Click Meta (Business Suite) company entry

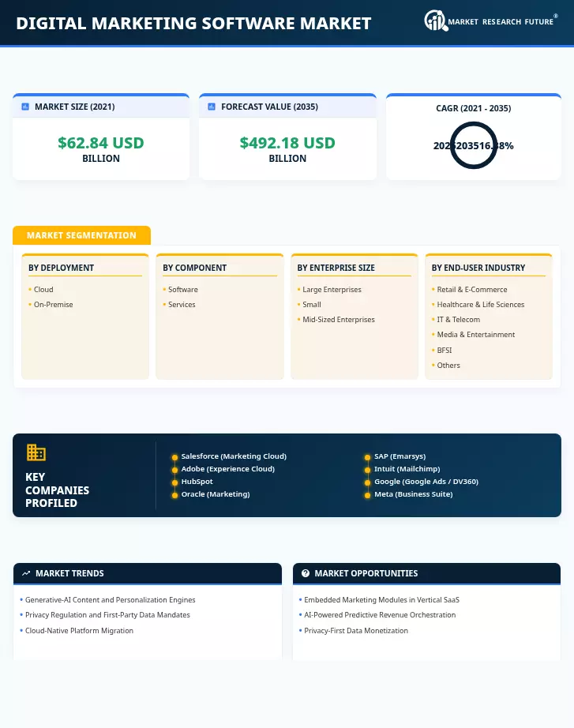pyautogui.click(x=413, y=494)
